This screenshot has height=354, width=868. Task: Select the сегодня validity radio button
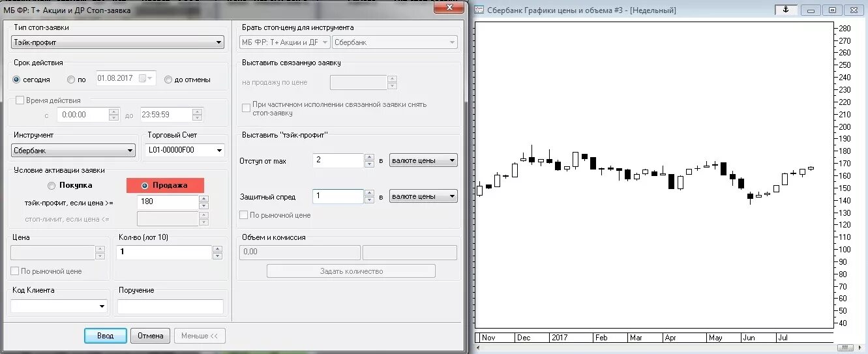click(16, 80)
